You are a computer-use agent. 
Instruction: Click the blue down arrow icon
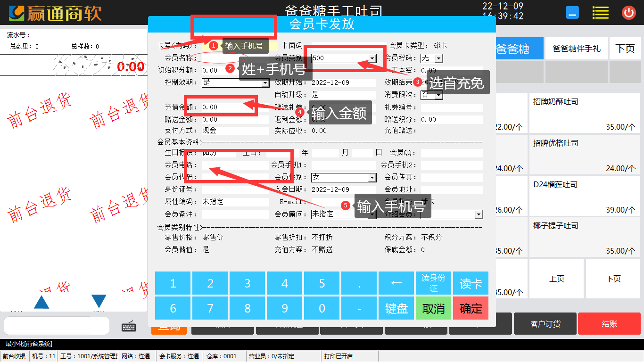(99, 302)
